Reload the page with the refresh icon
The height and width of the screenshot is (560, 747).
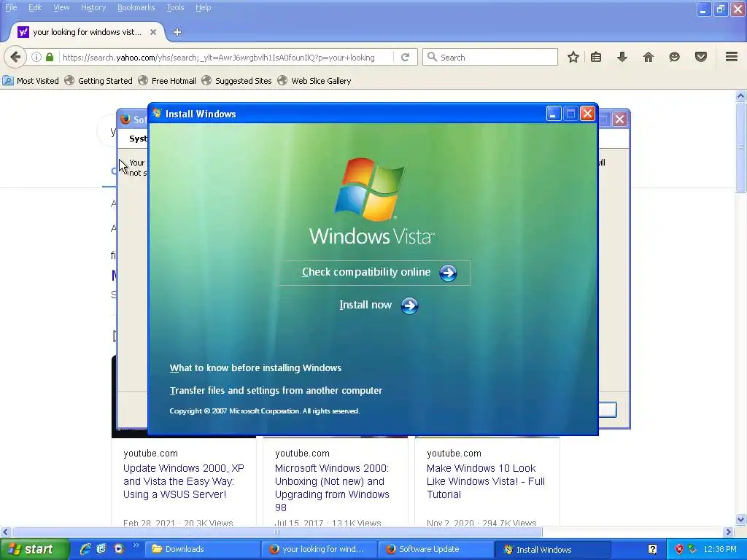[x=406, y=57]
